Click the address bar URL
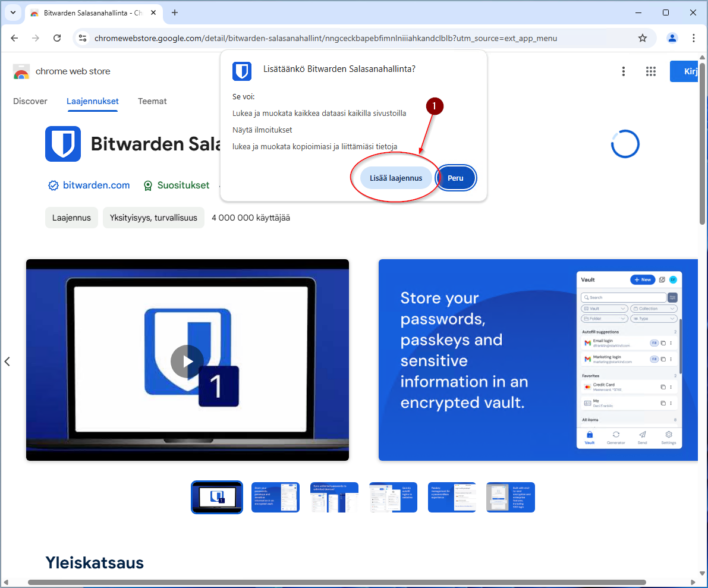The width and height of the screenshot is (708, 588). (326, 39)
